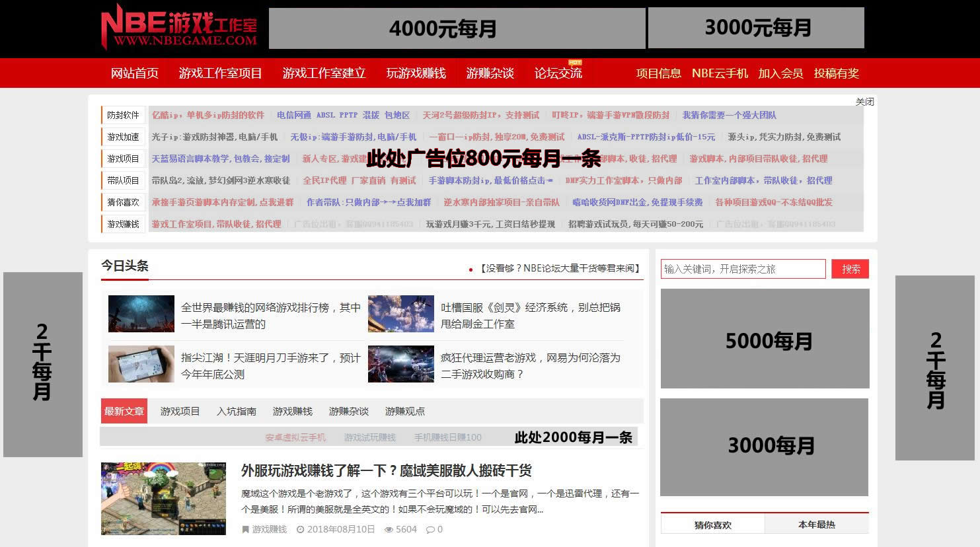This screenshot has width=980, height=547.
Task: Switch to the 游赚观点 tab
Action: pyautogui.click(x=405, y=411)
